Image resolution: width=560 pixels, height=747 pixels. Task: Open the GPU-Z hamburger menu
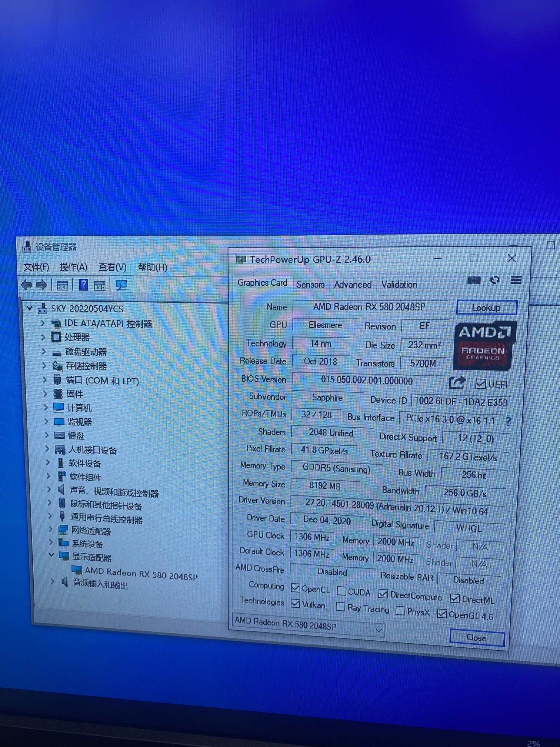[516, 280]
